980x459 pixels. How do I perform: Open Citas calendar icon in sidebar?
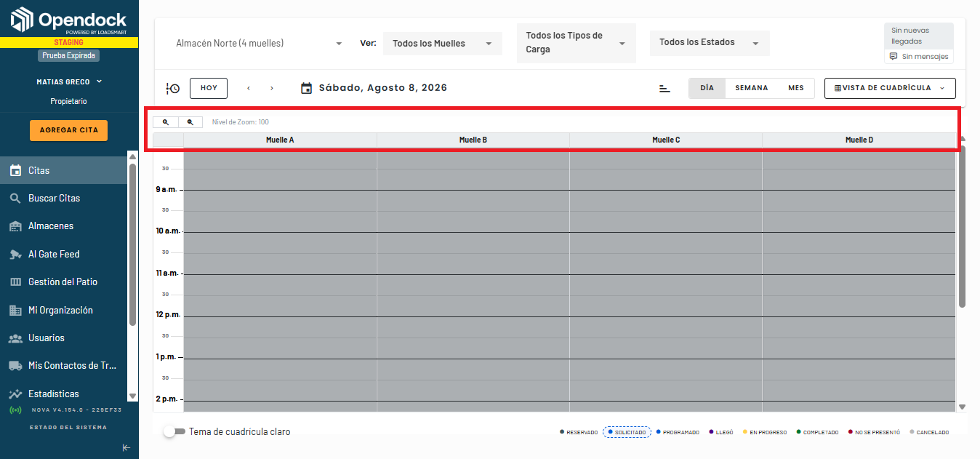coord(15,170)
